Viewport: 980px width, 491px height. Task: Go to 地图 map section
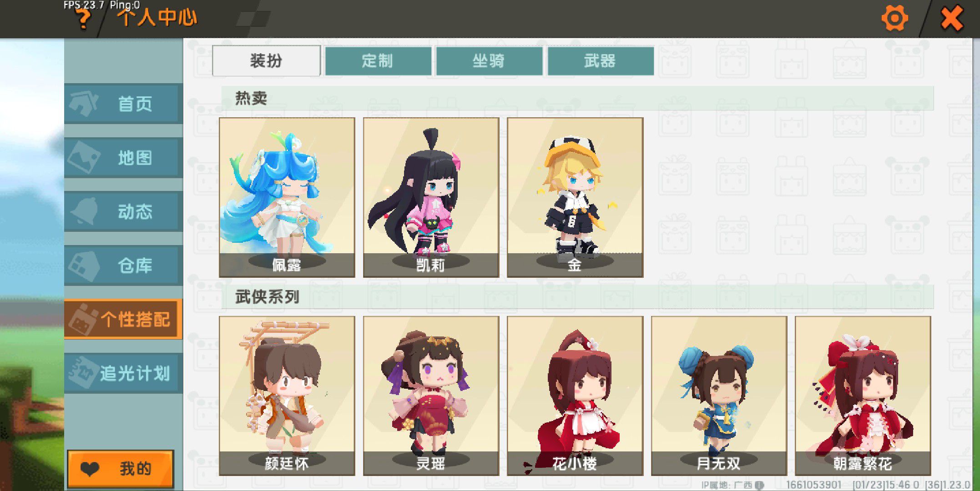pos(123,158)
